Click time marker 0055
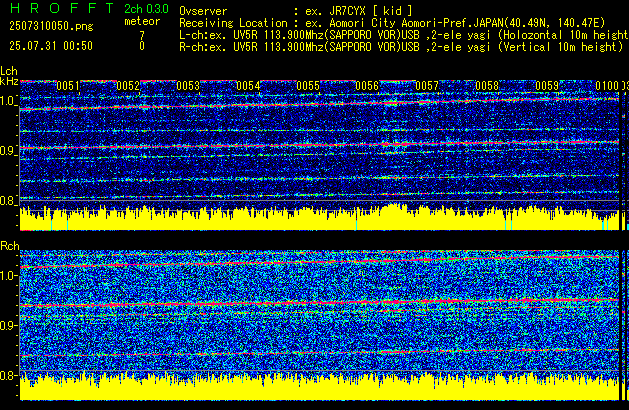629x410 pixels. coord(308,86)
